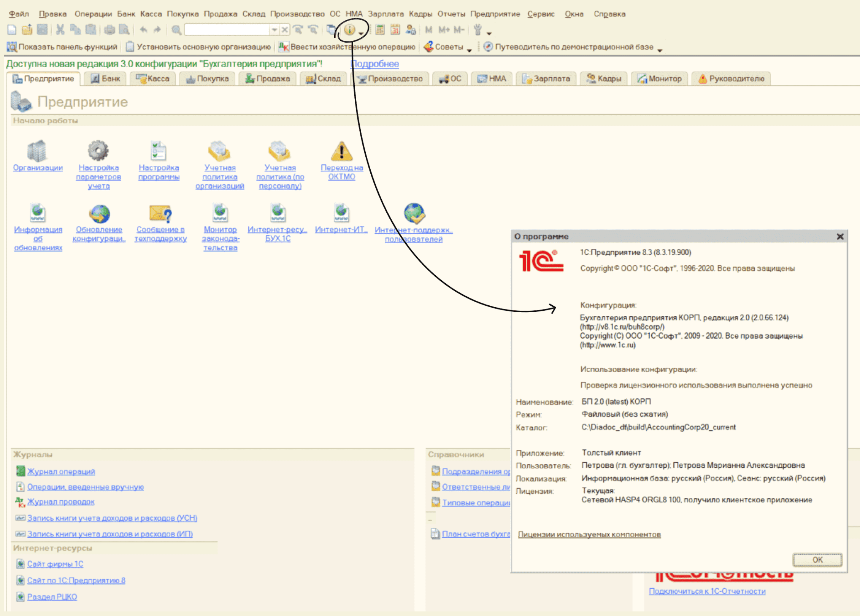Open the Файл menu
The width and height of the screenshot is (860, 616).
19,14
